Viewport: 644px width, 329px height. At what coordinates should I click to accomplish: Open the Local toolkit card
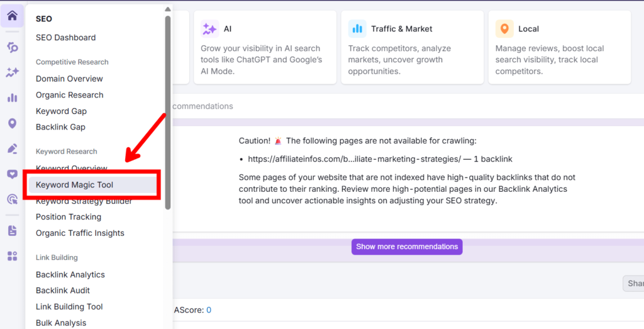point(559,47)
